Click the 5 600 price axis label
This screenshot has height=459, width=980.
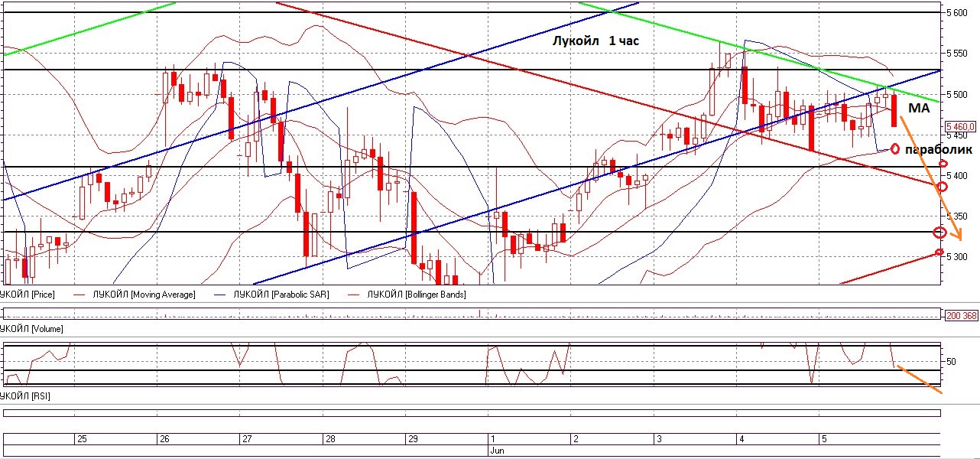956,13
